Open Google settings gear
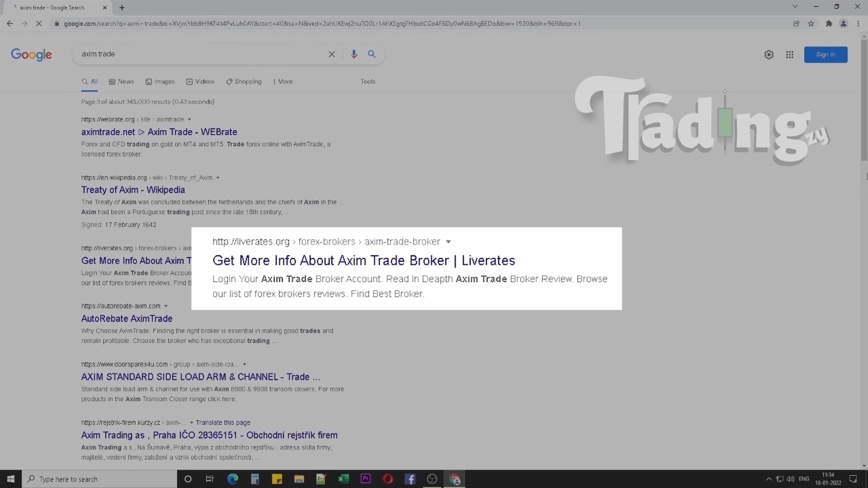The width and height of the screenshot is (868, 488). 768,55
